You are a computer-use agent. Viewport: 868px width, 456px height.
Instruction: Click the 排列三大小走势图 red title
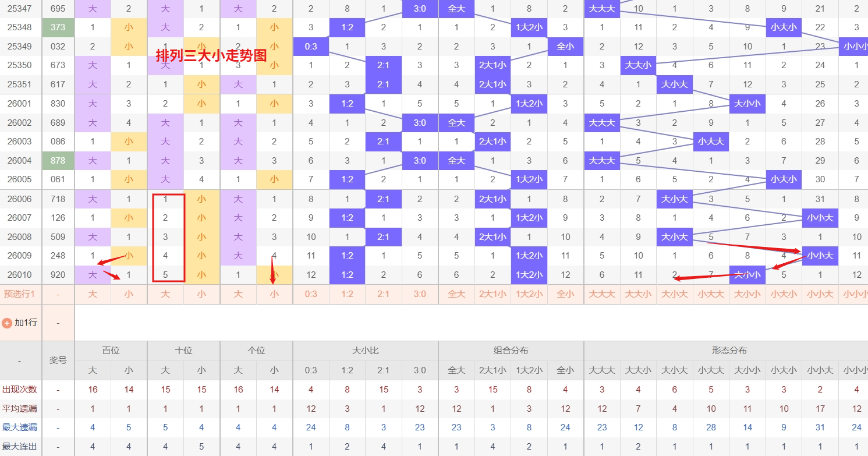pyautogui.click(x=211, y=55)
